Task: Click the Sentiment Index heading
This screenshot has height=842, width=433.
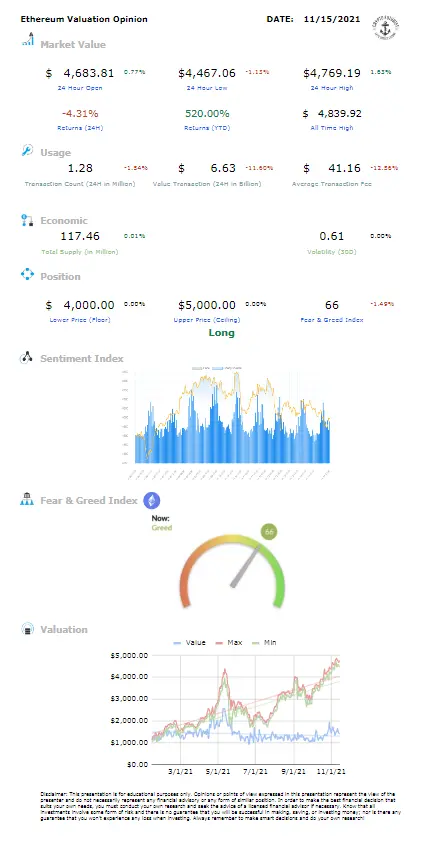Action: coord(82,358)
